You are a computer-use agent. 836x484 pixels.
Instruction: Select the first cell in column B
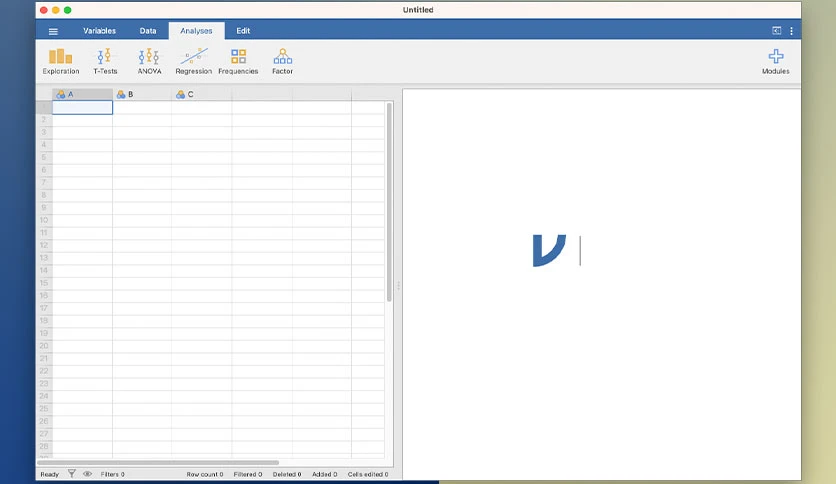point(142,107)
